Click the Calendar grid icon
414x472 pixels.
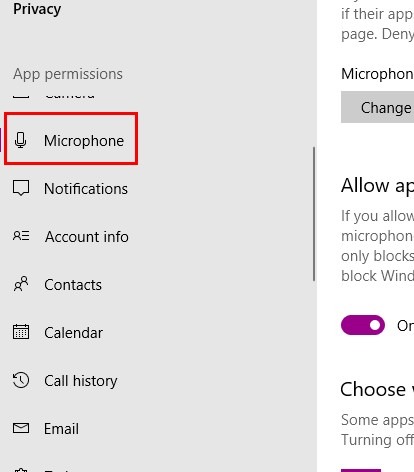(x=21, y=332)
